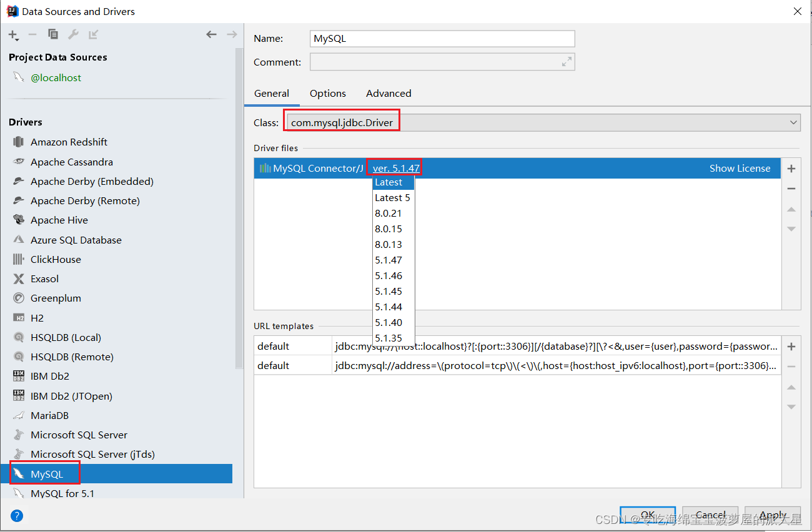Click the Apply button
This screenshot has height=532, width=812.
[x=773, y=515]
